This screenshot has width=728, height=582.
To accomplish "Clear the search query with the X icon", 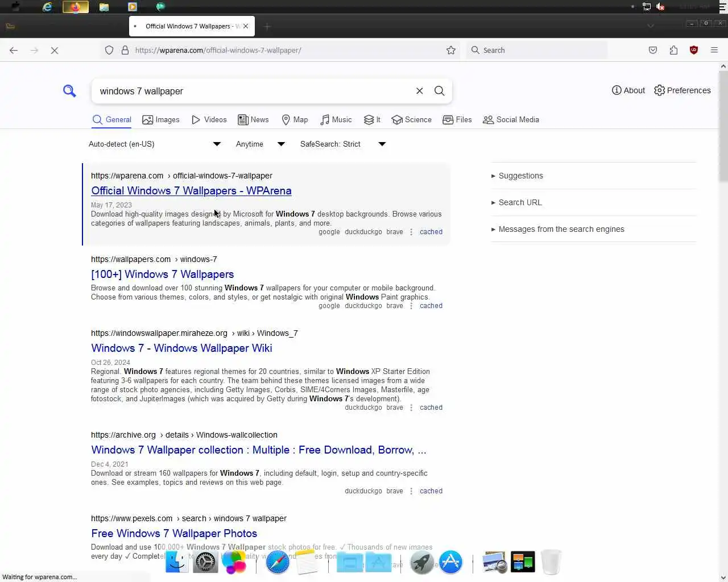I will click(420, 91).
